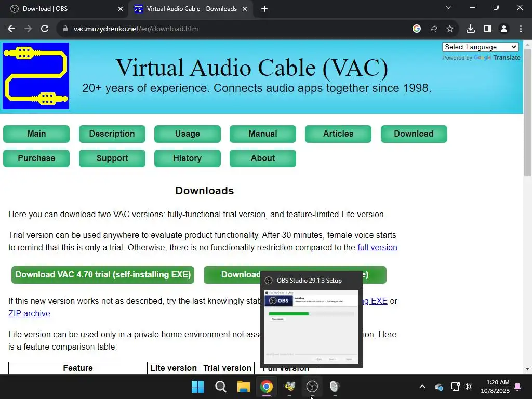Image resolution: width=532 pixels, height=399 pixels.
Task: Click the Downloads heading text
Action: [205, 191]
